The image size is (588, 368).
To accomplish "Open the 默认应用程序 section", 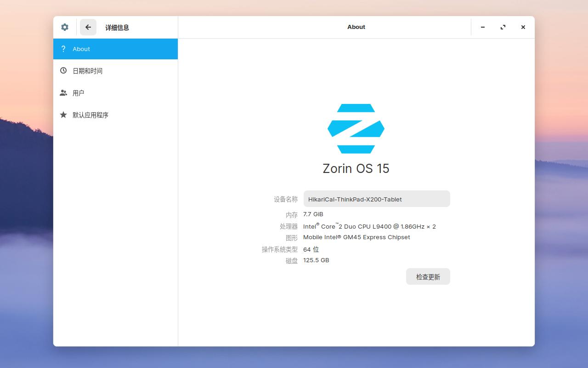I will point(90,115).
